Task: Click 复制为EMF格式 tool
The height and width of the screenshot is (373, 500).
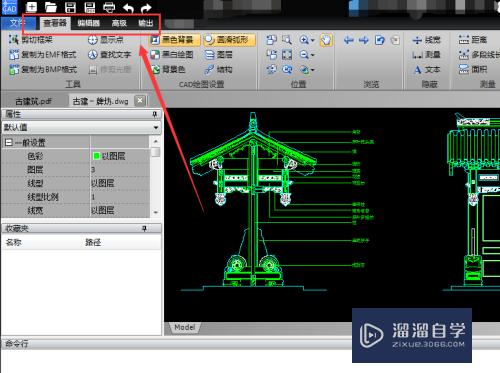Action: (x=43, y=55)
